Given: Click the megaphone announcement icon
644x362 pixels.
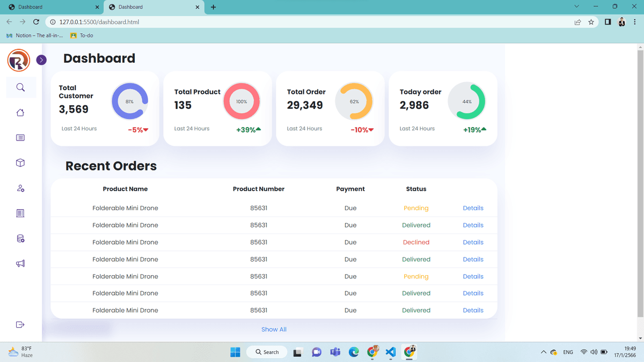Looking at the screenshot, I should tap(20, 263).
